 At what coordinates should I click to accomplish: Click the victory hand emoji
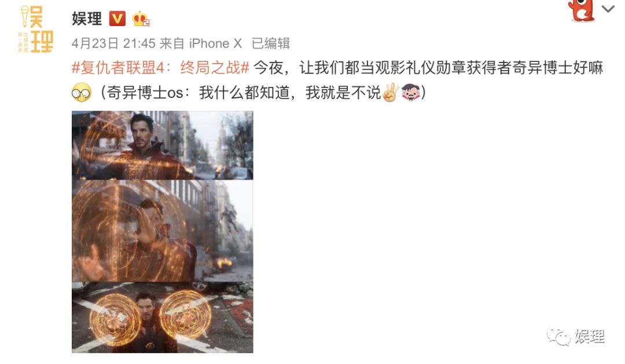point(390,93)
